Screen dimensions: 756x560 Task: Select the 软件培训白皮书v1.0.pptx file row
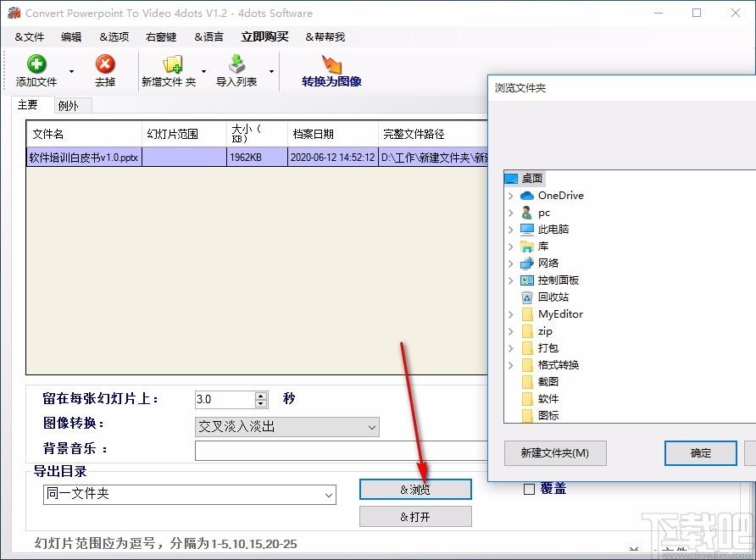point(258,157)
